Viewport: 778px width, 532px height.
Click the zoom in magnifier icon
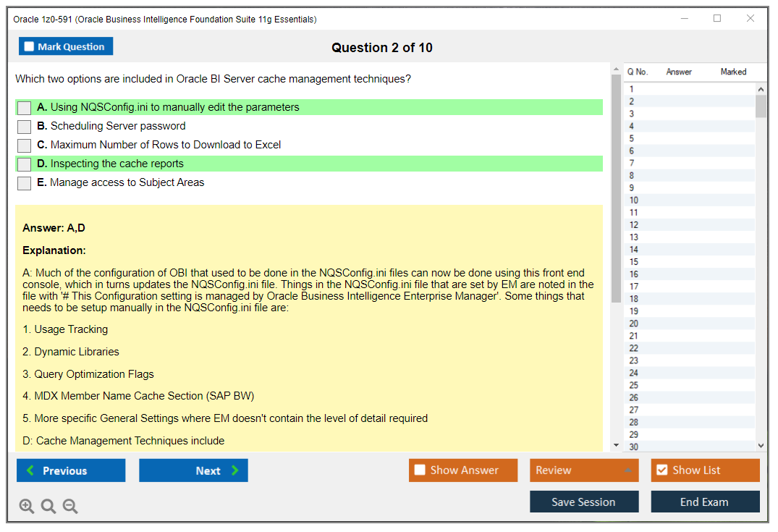click(27, 507)
